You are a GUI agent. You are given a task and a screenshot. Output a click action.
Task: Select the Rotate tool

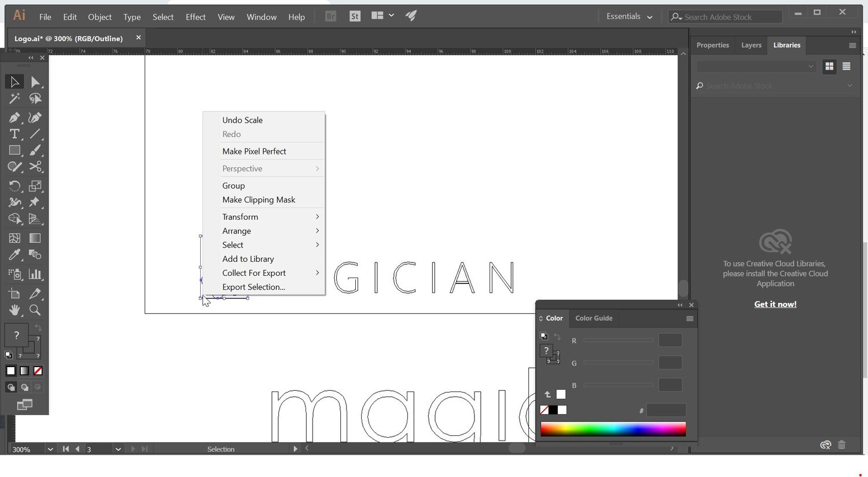point(14,186)
